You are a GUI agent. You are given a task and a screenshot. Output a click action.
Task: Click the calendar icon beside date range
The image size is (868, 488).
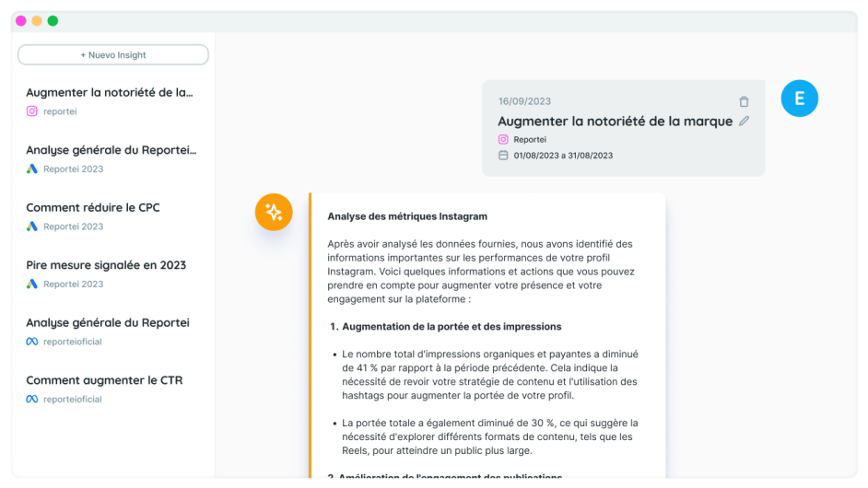click(503, 155)
